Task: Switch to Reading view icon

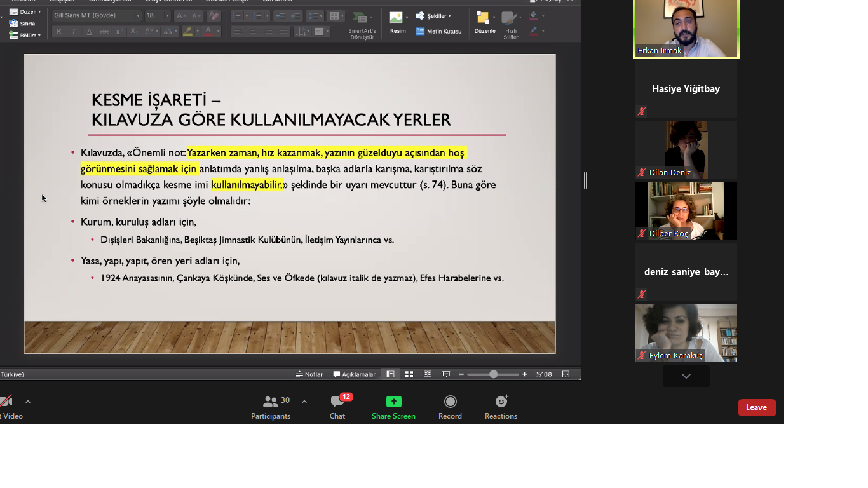Action: pyautogui.click(x=428, y=374)
